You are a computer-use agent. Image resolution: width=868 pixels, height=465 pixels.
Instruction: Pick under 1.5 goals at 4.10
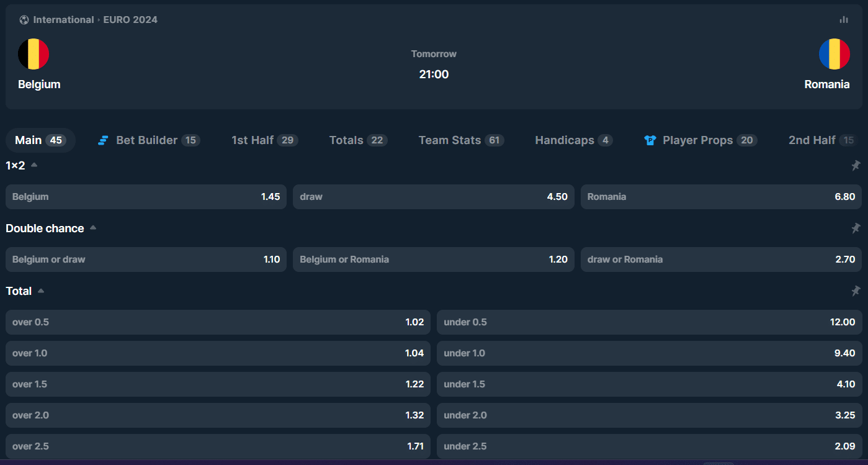click(x=649, y=384)
